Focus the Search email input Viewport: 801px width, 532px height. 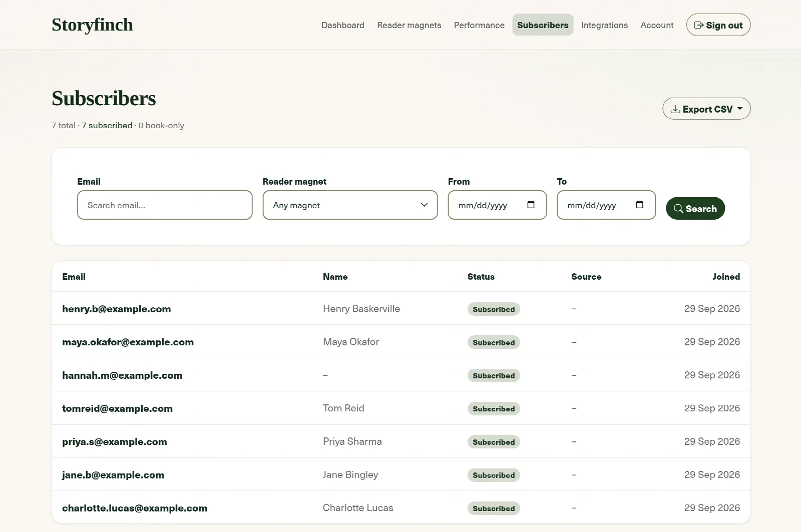[165, 205]
